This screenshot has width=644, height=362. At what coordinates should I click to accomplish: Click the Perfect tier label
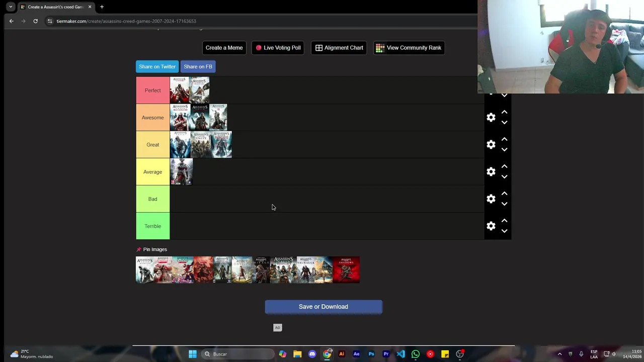[153, 90]
